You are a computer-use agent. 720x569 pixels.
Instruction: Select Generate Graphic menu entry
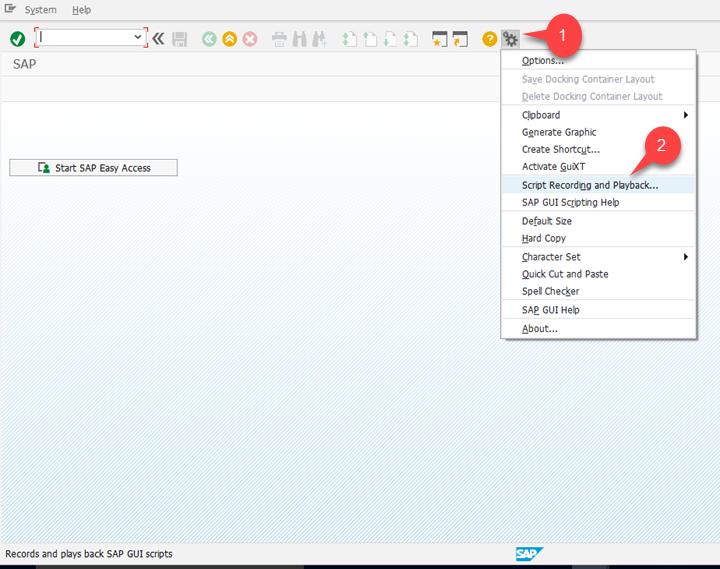pyautogui.click(x=598, y=132)
